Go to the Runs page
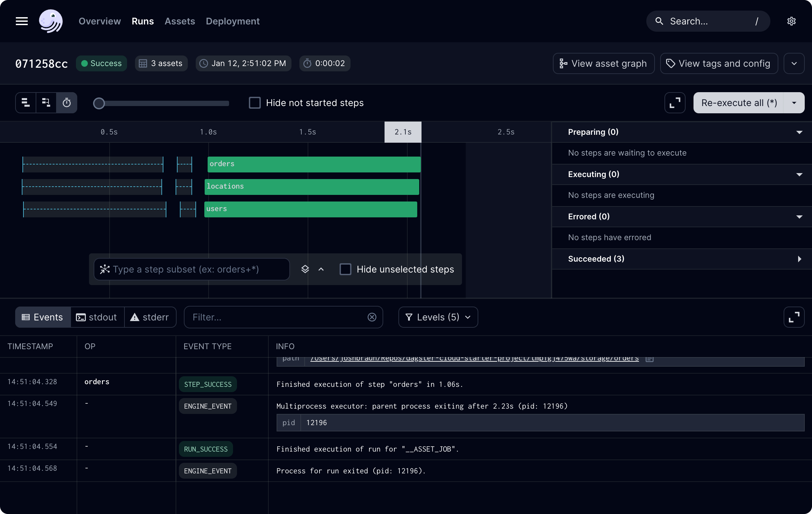 pyautogui.click(x=143, y=21)
